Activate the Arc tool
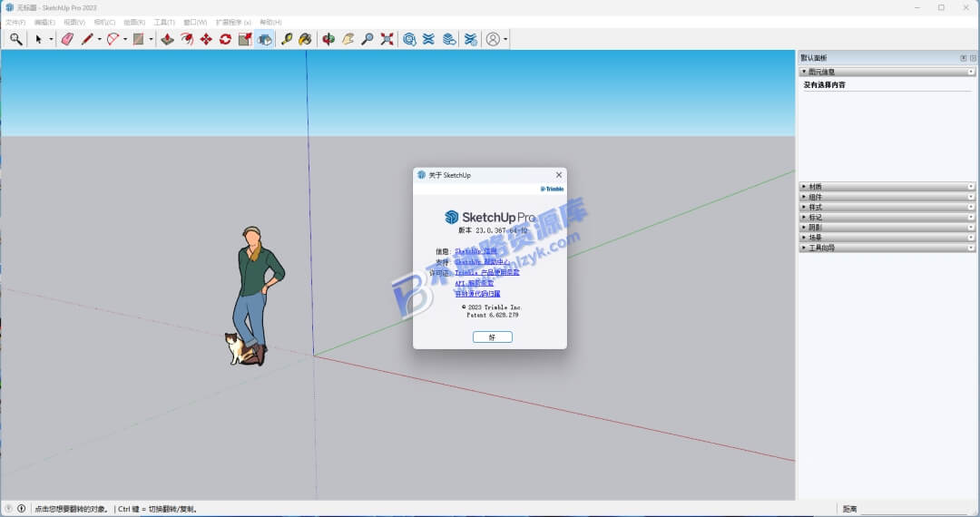Image resolution: width=980 pixels, height=517 pixels. [113, 39]
